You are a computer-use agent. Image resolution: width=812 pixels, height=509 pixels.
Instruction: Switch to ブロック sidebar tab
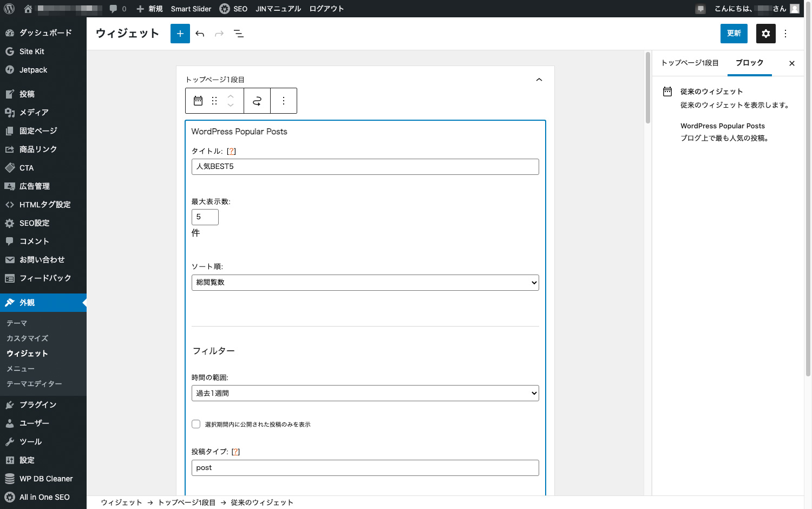(749, 63)
